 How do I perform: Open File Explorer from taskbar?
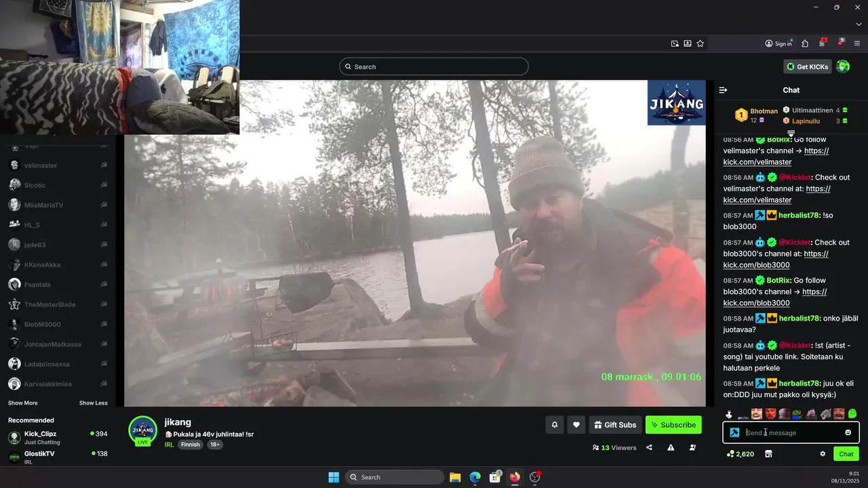point(455,477)
